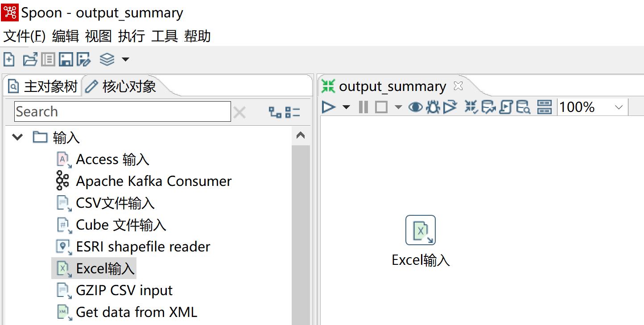
Task: Click the collapse tree list icon
Action: (x=293, y=112)
